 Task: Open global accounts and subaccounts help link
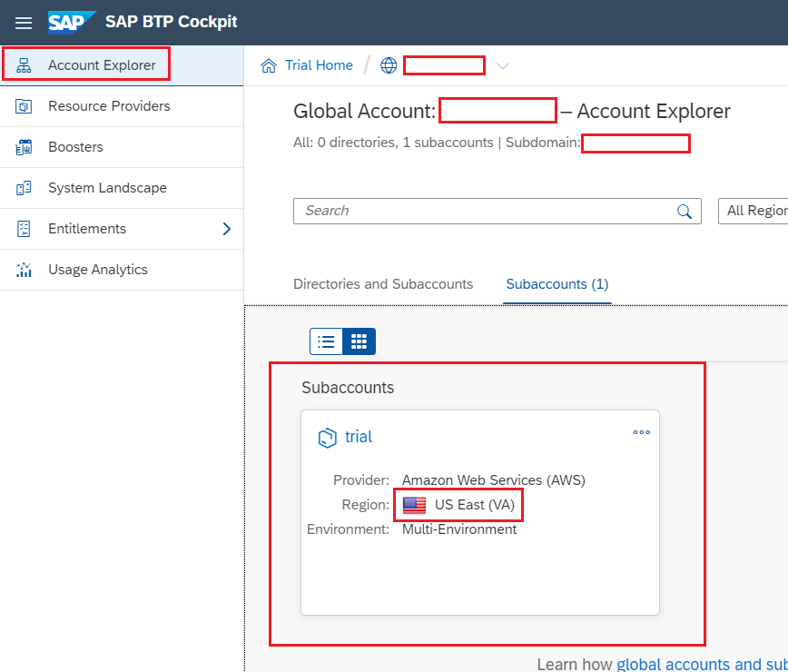pyautogui.click(x=702, y=664)
